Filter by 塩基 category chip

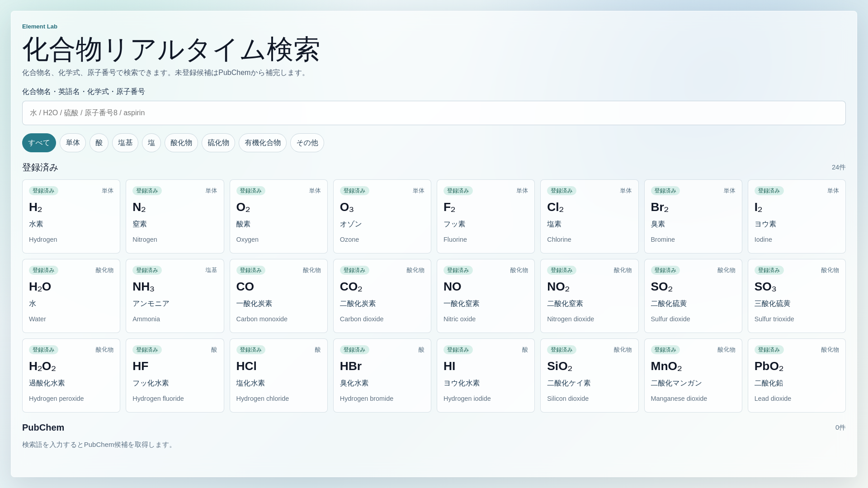click(125, 143)
